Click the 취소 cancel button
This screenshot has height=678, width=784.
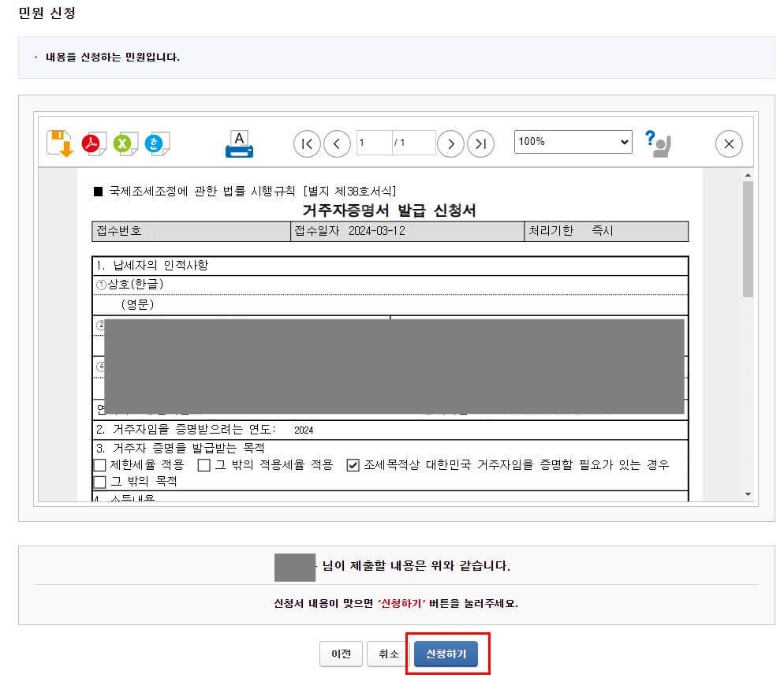click(386, 654)
